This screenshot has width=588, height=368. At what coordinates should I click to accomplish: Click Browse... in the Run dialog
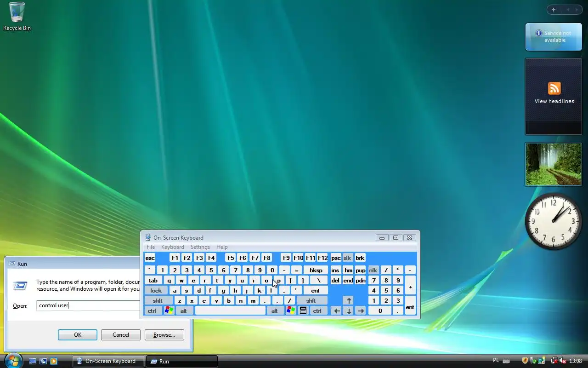pyautogui.click(x=164, y=335)
